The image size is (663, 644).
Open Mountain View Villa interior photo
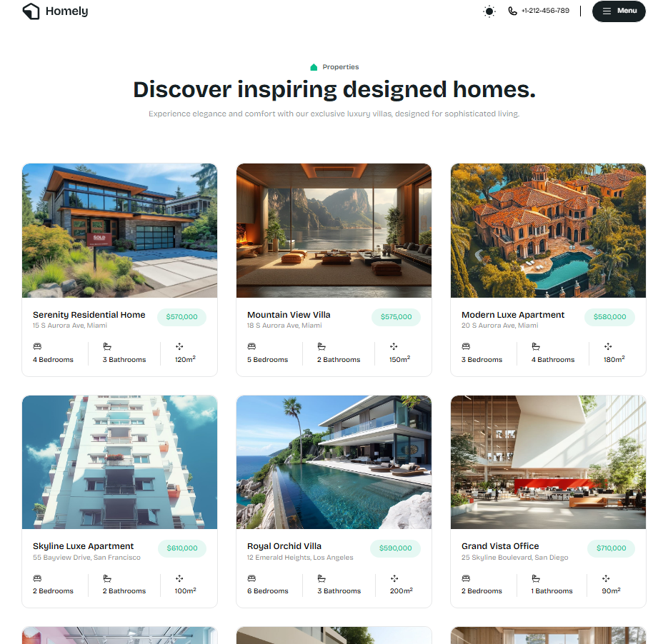pyautogui.click(x=334, y=231)
